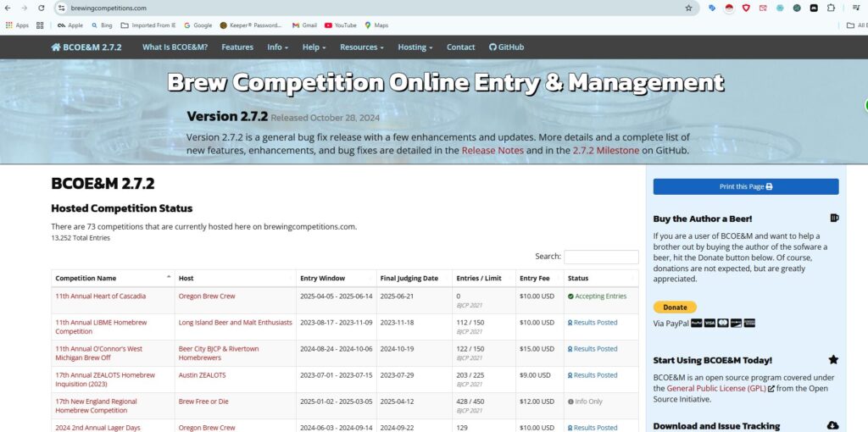Open Beer City BJCP & Rivertown Homebrewers host
This screenshot has height=432, width=868.
(x=219, y=353)
